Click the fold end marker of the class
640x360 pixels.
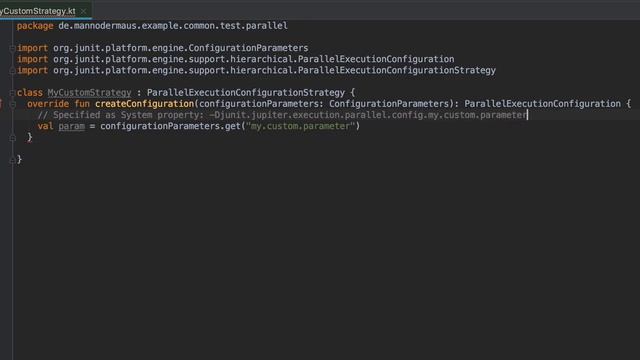pos(12,160)
